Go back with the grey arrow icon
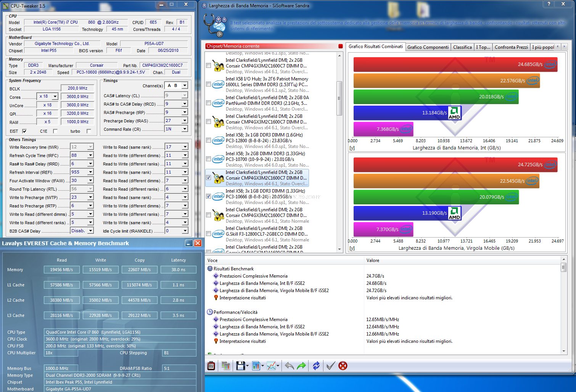Screen dimensions: 576x392 [x=290, y=366]
